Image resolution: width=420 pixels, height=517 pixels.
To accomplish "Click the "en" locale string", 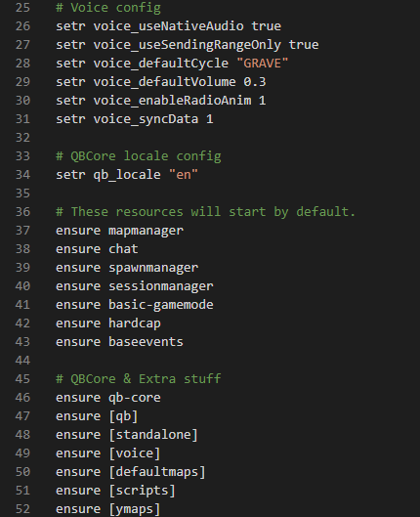I will 184,175.
